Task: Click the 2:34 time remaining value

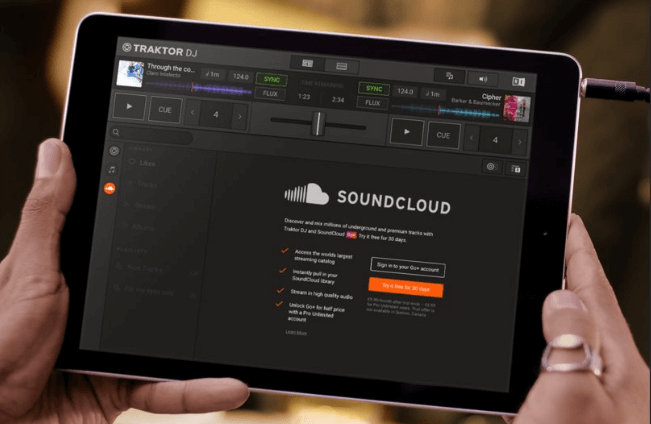Action: [x=338, y=100]
